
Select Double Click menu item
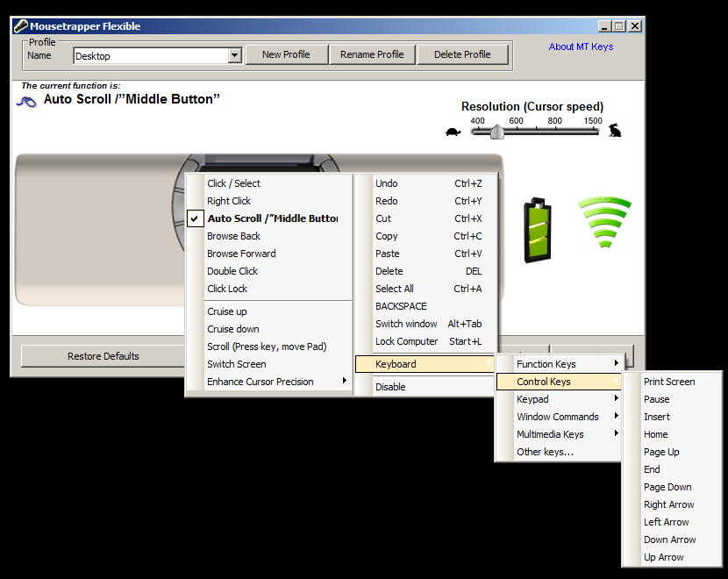pos(269,271)
